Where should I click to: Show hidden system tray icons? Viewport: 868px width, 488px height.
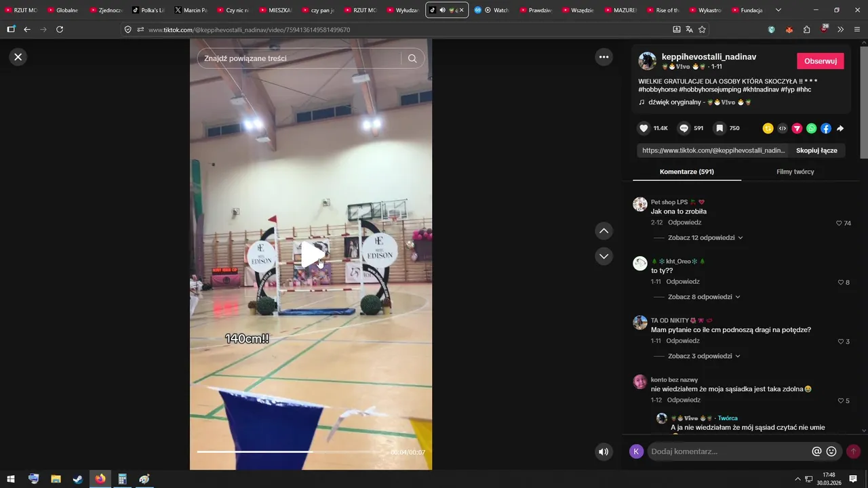[797, 479]
